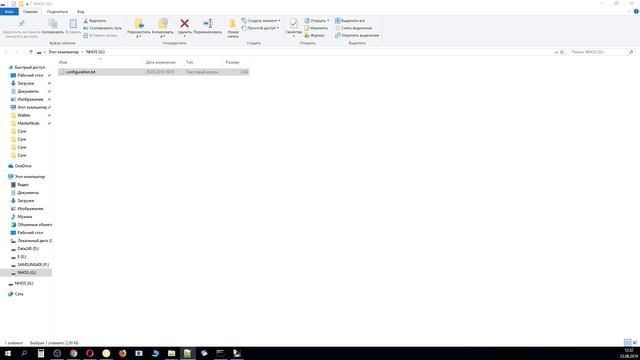Open the address bar history dropdown
Screen dimensions: 640x360
[556, 52]
